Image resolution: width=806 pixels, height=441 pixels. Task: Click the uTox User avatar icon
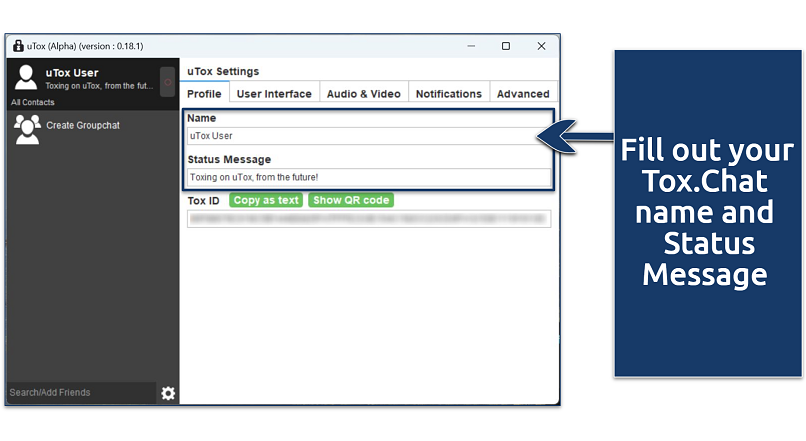coord(27,78)
